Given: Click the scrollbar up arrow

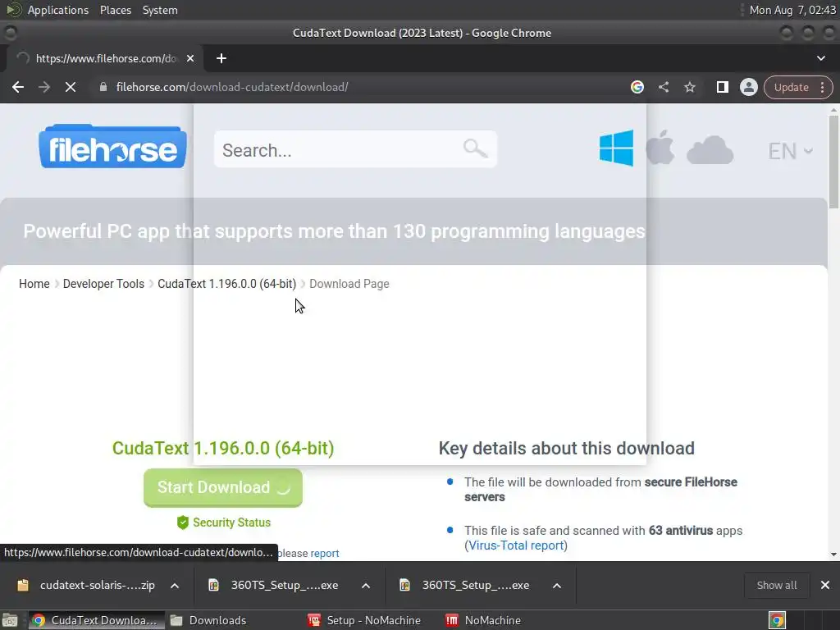Looking at the screenshot, I should pos(833,110).
